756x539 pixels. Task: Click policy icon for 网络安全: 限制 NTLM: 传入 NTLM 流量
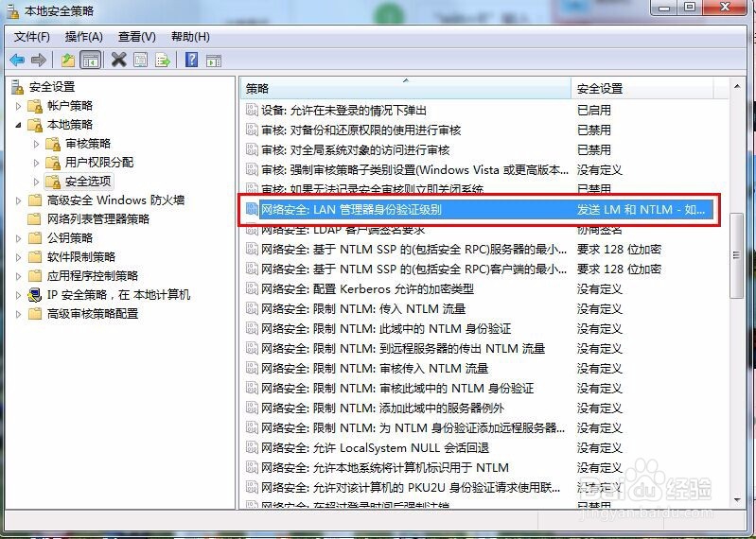pos(252,308)
